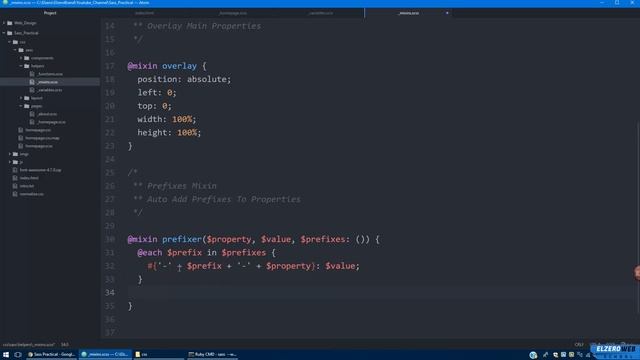Click '@each' keyword on line 31
Screen dimensions: 640x360
tap(149, 253)
